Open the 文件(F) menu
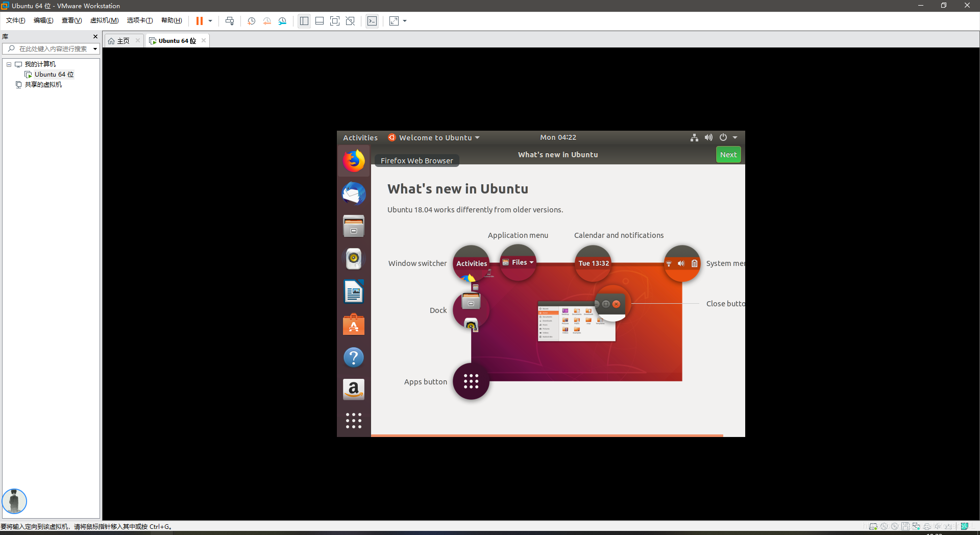980x535 pixels. (x=15, y=20)
